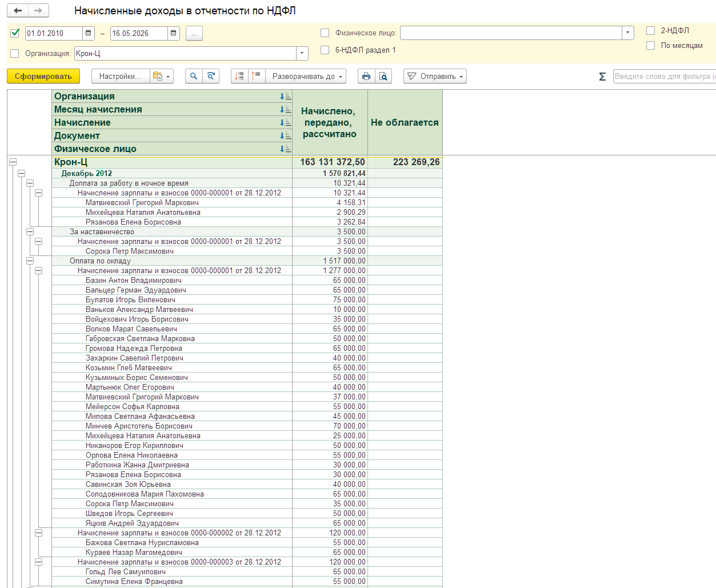Select row Бальцер Герман Эдуардович
Viewport: 716px width, 588px height.
pyautogui.click(x=247, y=290)
